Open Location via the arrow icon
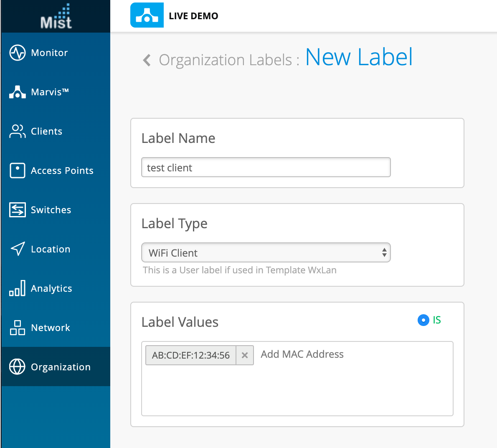This screenshot has width=497, height=448. click(x=18, y=249)
